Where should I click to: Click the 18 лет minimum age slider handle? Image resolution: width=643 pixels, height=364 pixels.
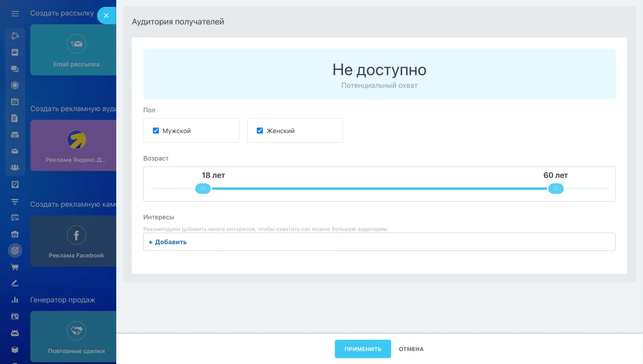203,189
